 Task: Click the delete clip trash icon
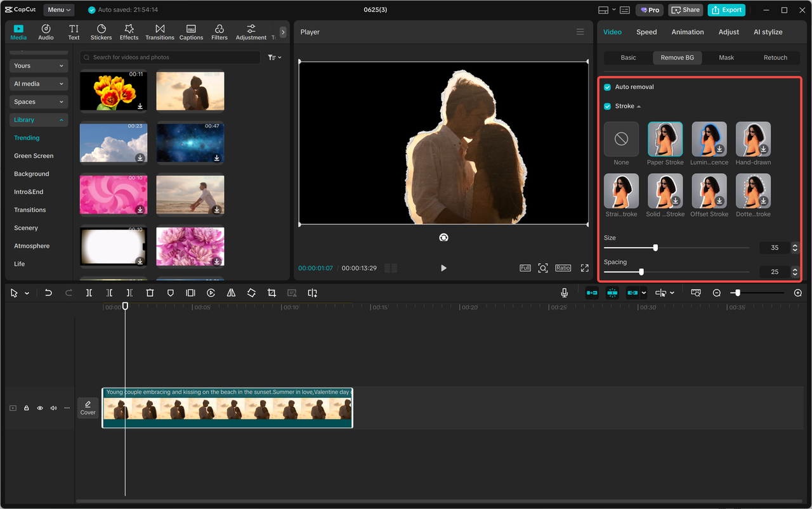click(150, 293)
